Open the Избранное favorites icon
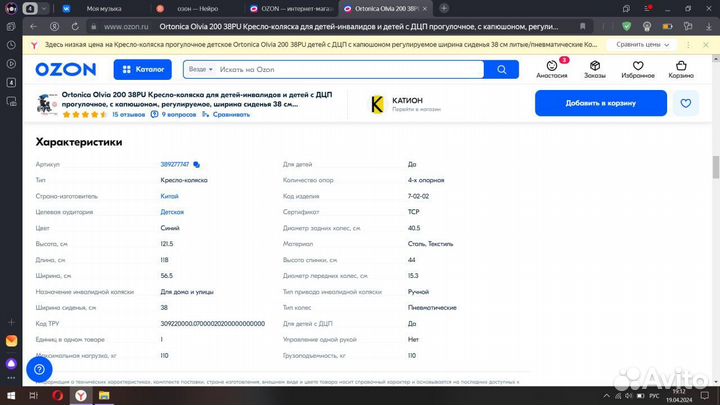This screenshot has width=720, height=405. [x=638, y=69]
